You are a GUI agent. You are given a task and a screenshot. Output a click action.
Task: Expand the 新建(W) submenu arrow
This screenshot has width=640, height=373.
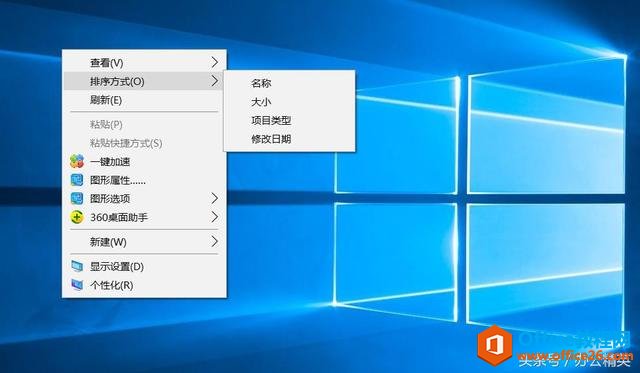(x=215, y=242)
